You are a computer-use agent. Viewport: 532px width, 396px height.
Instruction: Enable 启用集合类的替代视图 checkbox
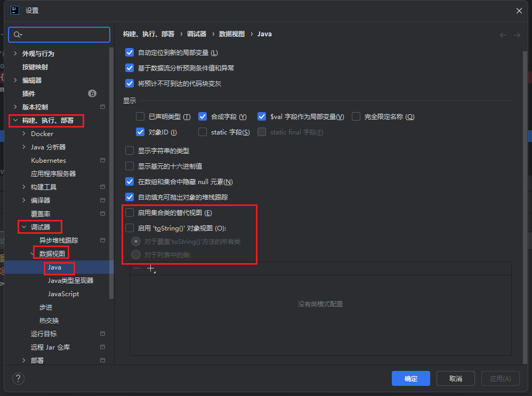pyautogui.click(x=130, y=212)
